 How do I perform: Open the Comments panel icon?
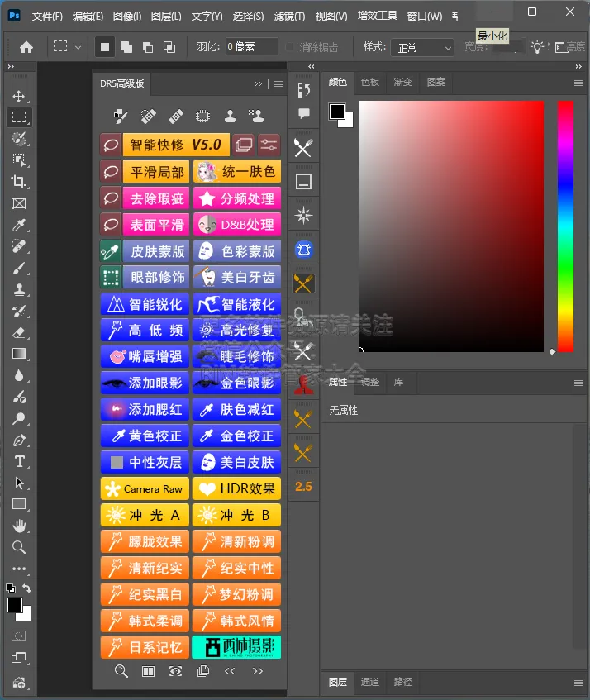coord(303,113)
